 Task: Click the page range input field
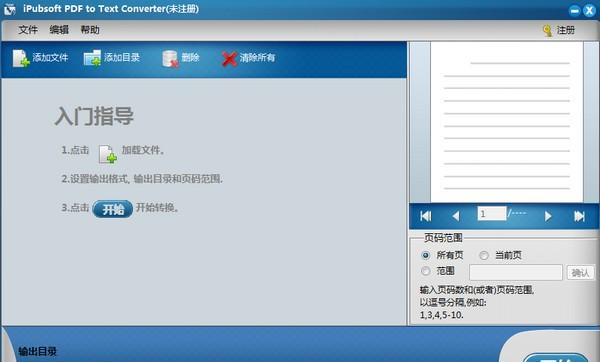click(516, 272)
